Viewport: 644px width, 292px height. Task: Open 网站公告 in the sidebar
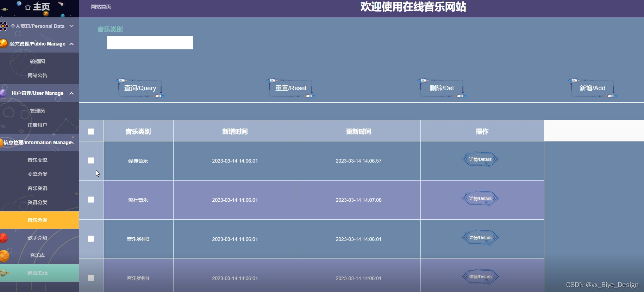tap(37, 75)
